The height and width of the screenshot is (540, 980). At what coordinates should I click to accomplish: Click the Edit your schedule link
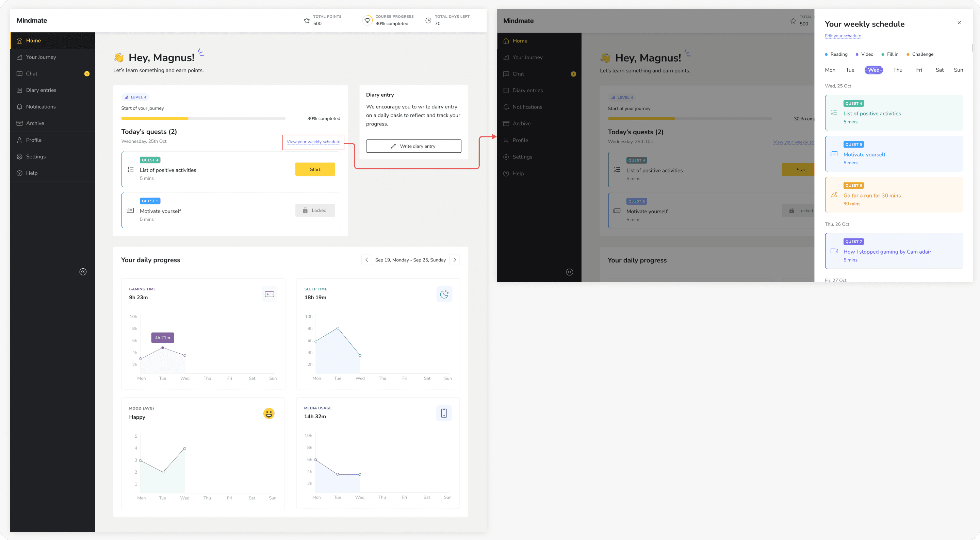[x=843, y=36]
